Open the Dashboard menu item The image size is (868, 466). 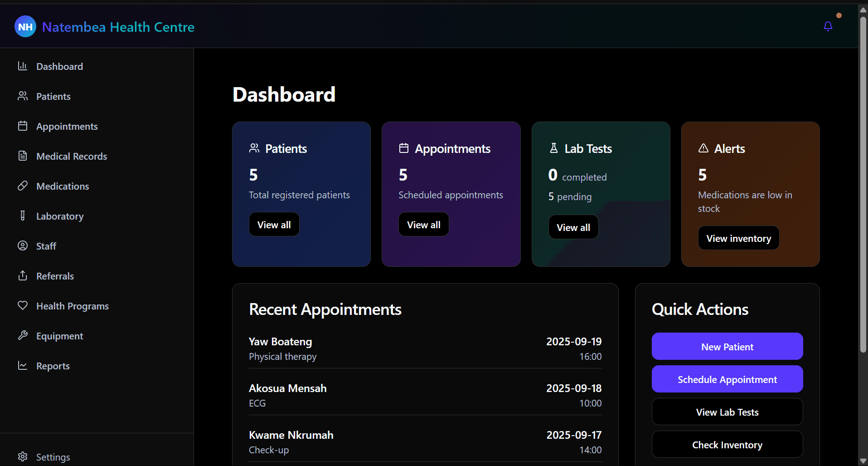[x=97, y=66]
